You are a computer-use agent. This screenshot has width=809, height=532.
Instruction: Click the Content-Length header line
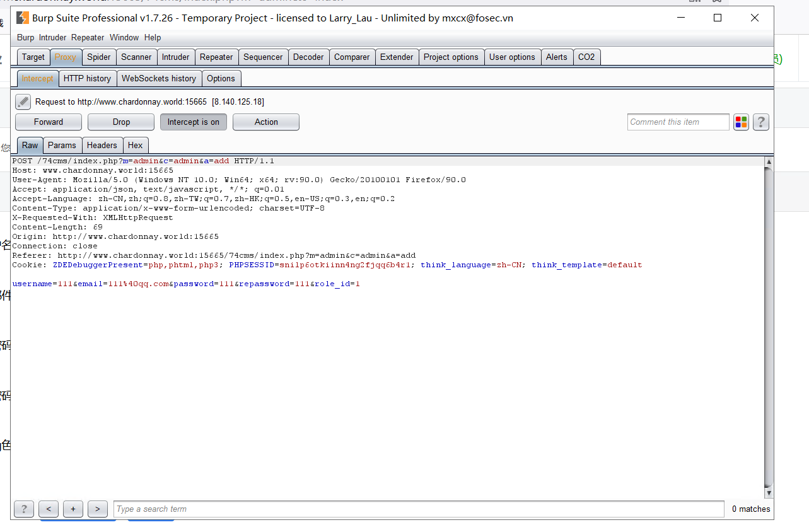(57, 227)
